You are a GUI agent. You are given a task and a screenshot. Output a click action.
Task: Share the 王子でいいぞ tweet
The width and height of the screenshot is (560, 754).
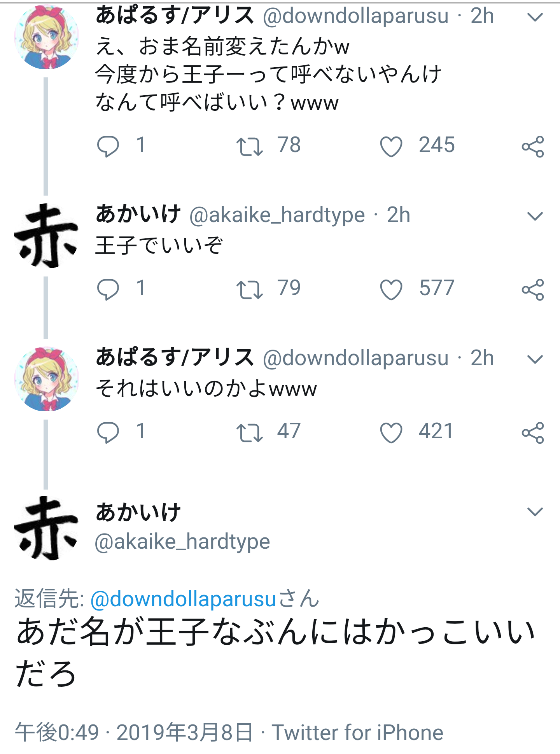(x=532, y=290)
